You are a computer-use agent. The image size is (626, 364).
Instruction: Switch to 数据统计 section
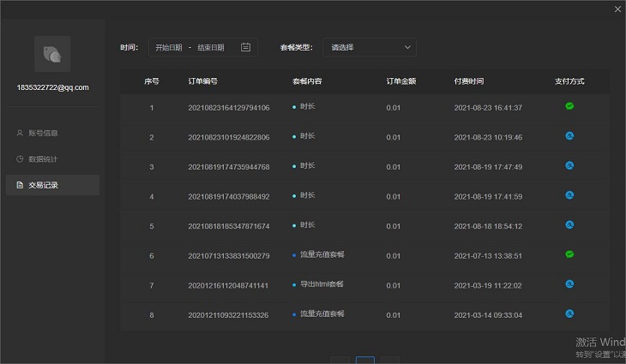[43, 159]
